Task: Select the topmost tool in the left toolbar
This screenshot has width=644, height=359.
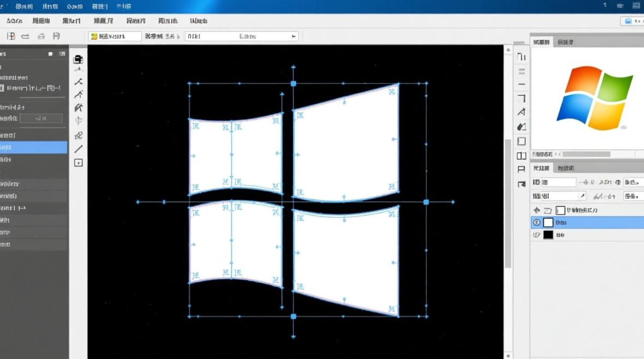Action: pyautogui.click(x=78, y=59)
